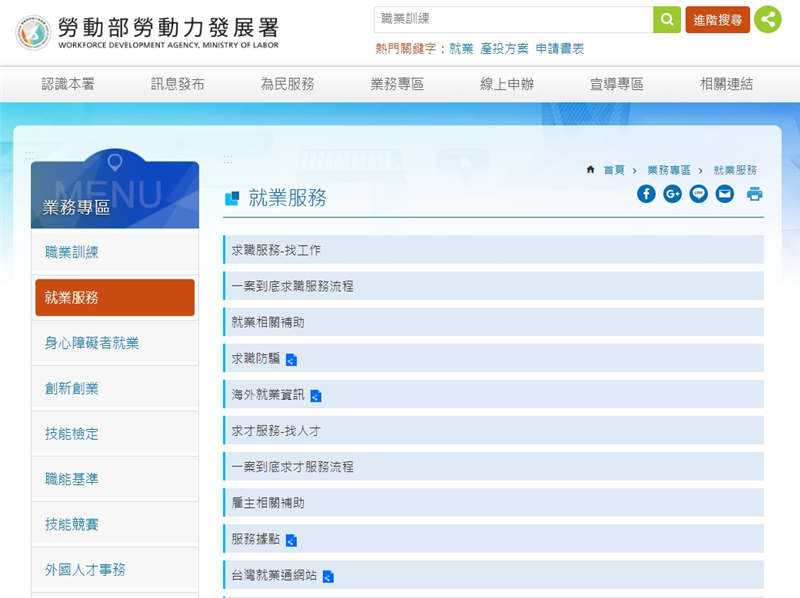Open 認識本署 main menu
Image resolution: width=800 pixels, height=598 pixels.
(68, 84)
